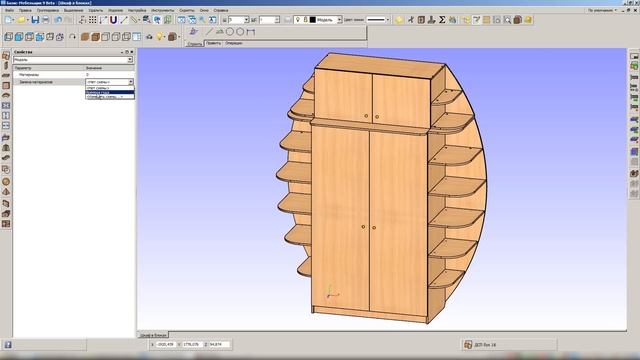The image size is (640, 360).
Task: Expand the Модель selector in Свойства panel
Action: 130,60
